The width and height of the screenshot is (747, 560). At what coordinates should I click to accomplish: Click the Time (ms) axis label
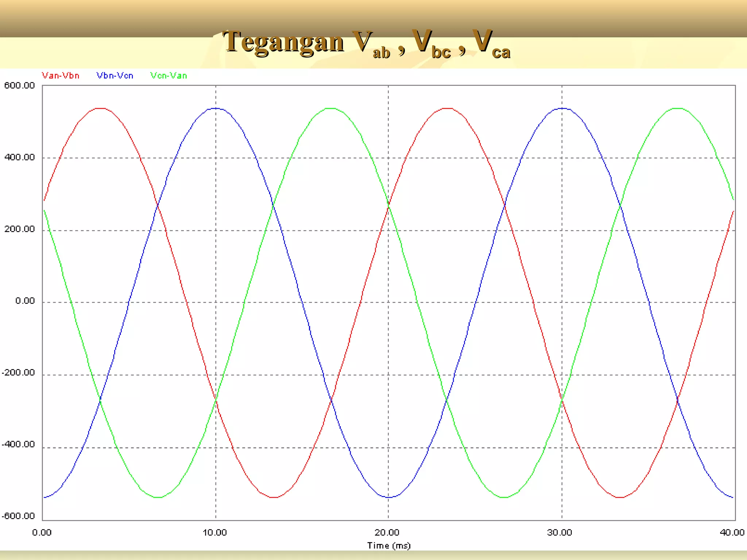389,546
